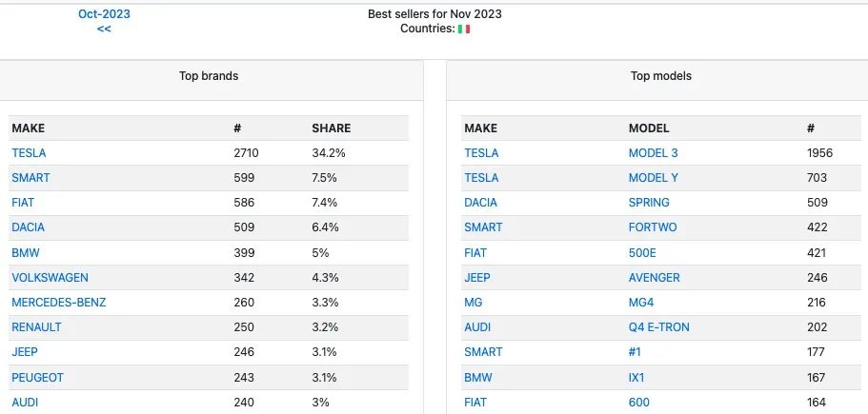Select MERCEDES-BENZ brand link

pos(59,303)
